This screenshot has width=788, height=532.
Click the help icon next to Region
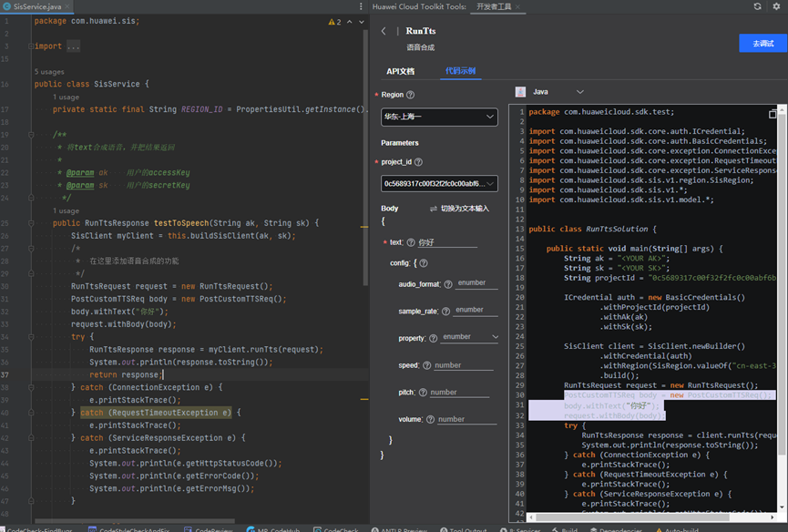pyautogui.click(x=411, y=95)
